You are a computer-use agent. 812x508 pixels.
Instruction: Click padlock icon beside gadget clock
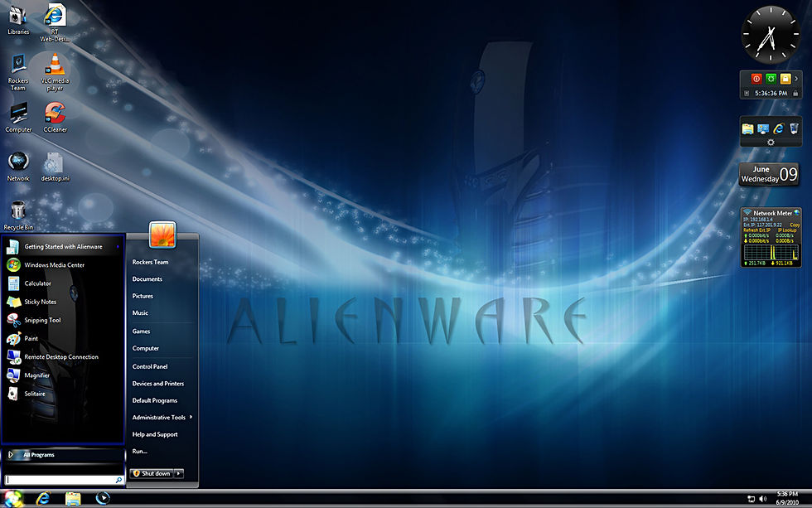(795, 93)
